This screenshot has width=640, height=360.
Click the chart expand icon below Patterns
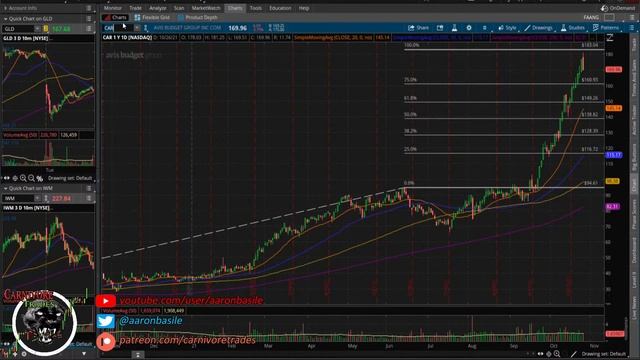pyautogui.click(x=610, y=38)
